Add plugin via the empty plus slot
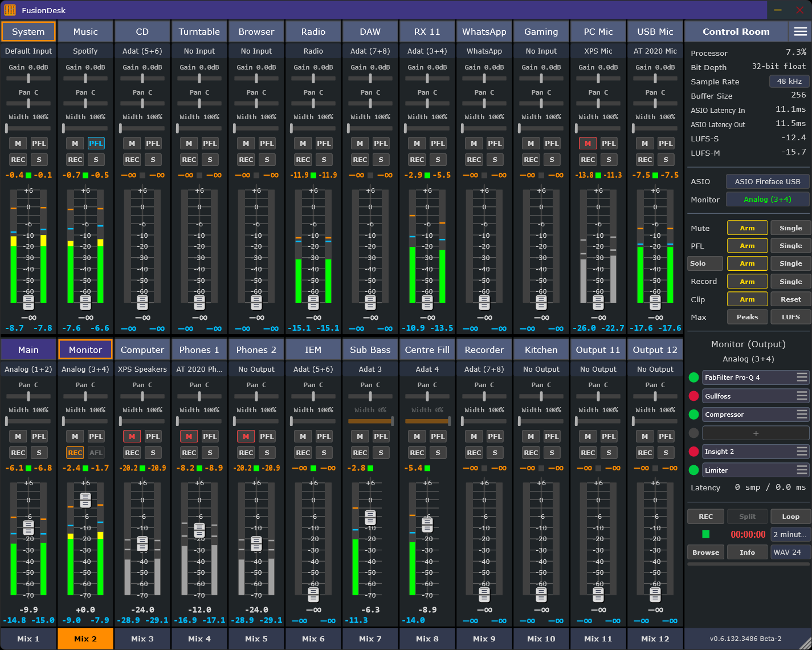Image resolution: width=812 pixels, height=650 pixels. pyautogui.click(x=756, y=433)
